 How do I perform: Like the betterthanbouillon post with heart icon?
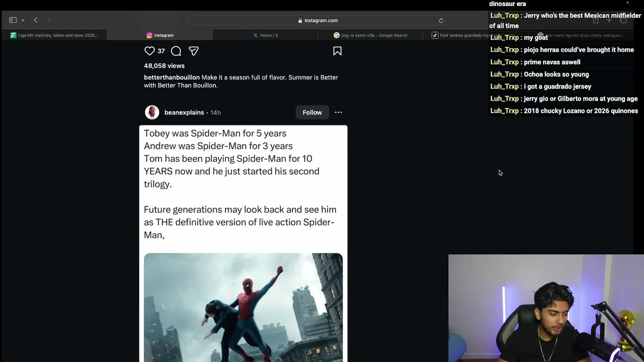pos(149,51)
